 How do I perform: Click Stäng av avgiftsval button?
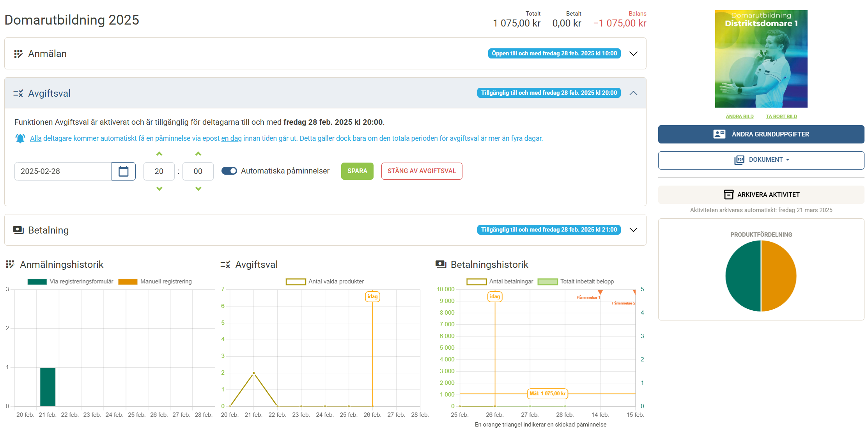(422, 171)
